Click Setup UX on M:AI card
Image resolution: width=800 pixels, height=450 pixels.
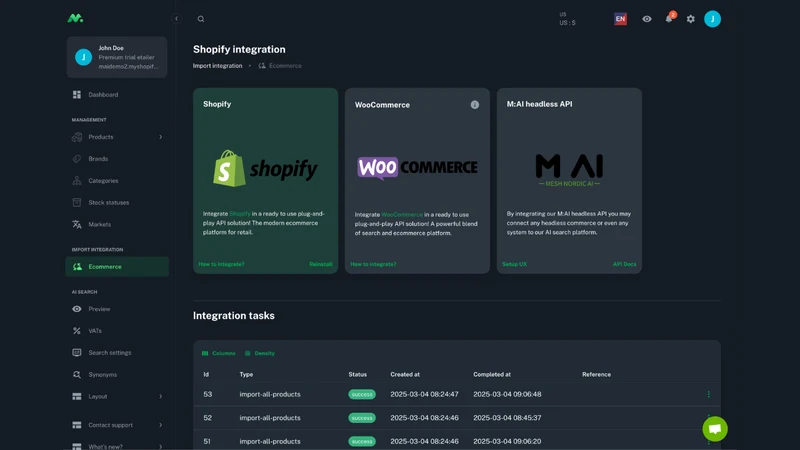(514, 264)
